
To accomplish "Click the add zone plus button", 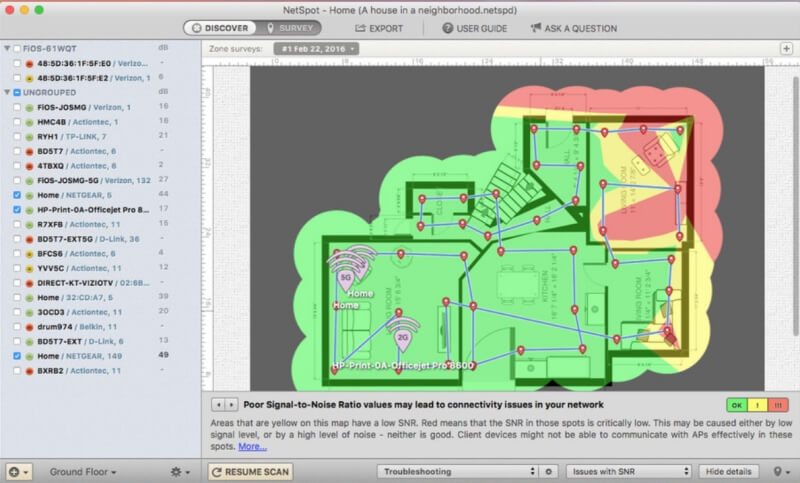I will (786, 48).
